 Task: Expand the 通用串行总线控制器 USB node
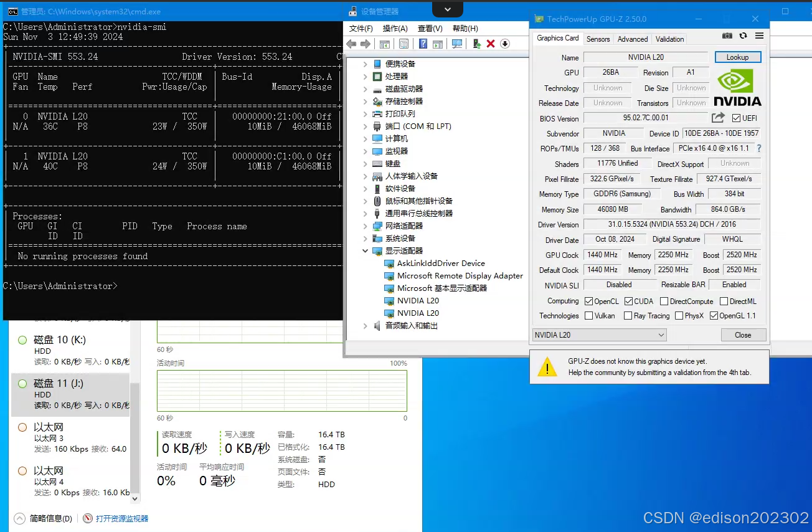(x=366, y=214)
